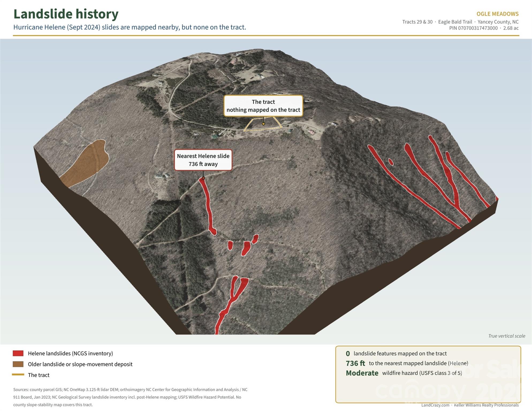Click the "True vertical scale" note

[x=507, y=336]
